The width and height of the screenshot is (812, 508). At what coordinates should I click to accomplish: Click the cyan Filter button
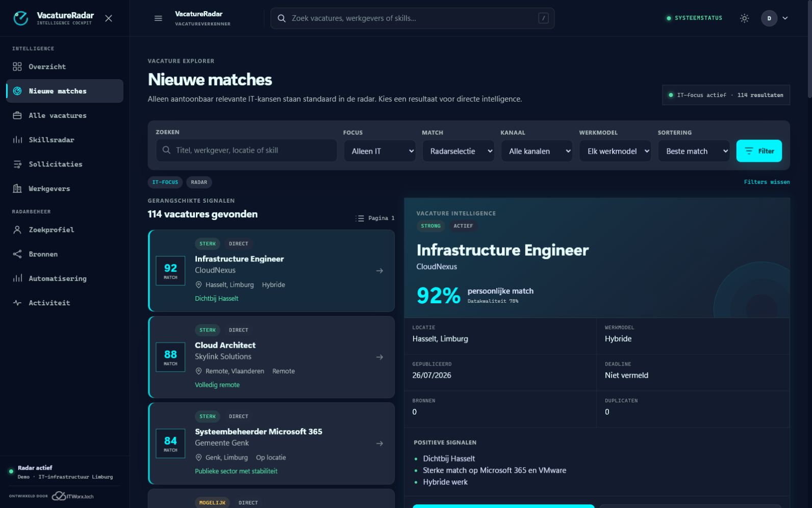pos(759,151)
